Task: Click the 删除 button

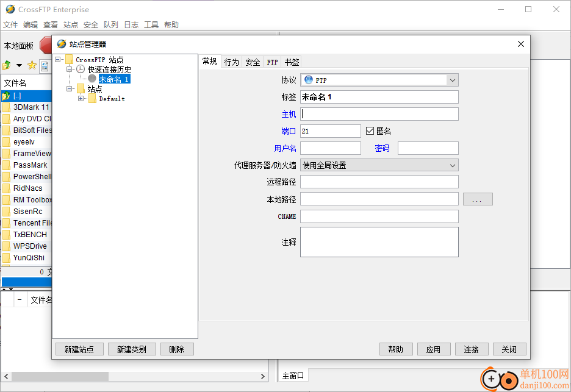Action: (x=177, y=349)
